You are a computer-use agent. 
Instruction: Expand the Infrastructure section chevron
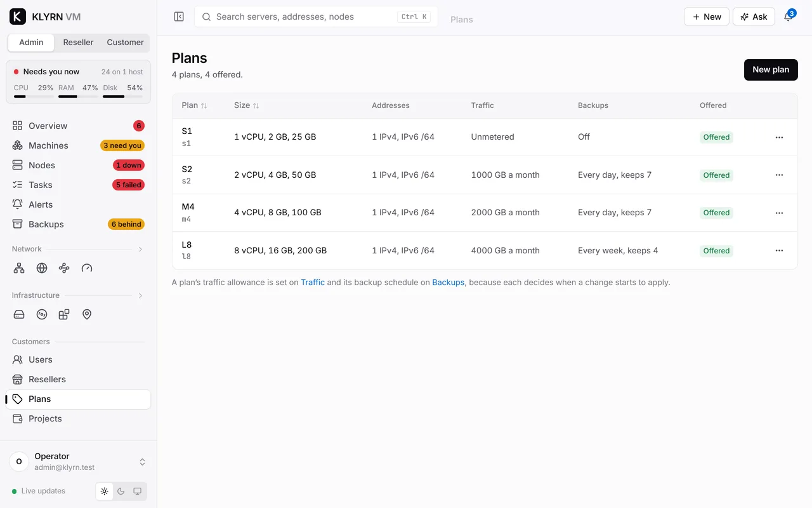pos(140,296)
